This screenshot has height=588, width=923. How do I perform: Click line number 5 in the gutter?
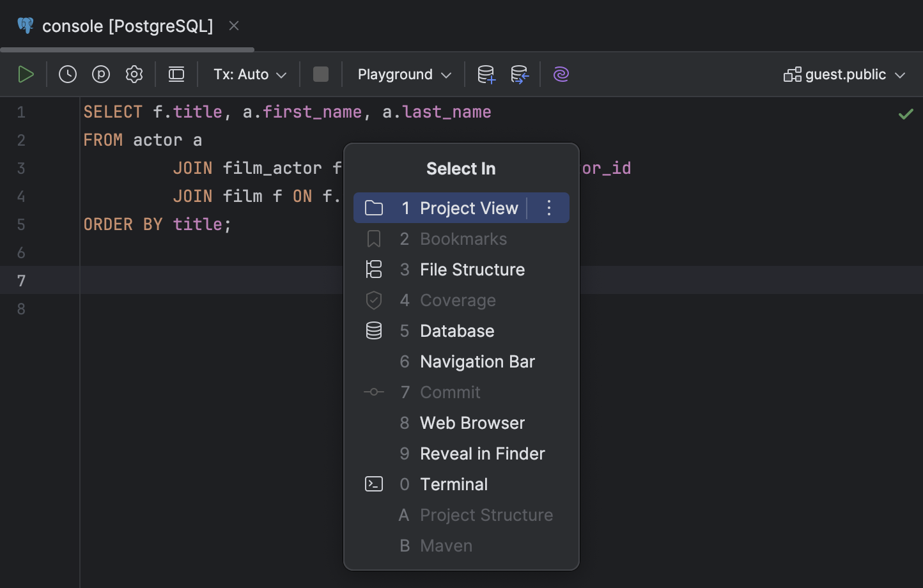point(20,224)
